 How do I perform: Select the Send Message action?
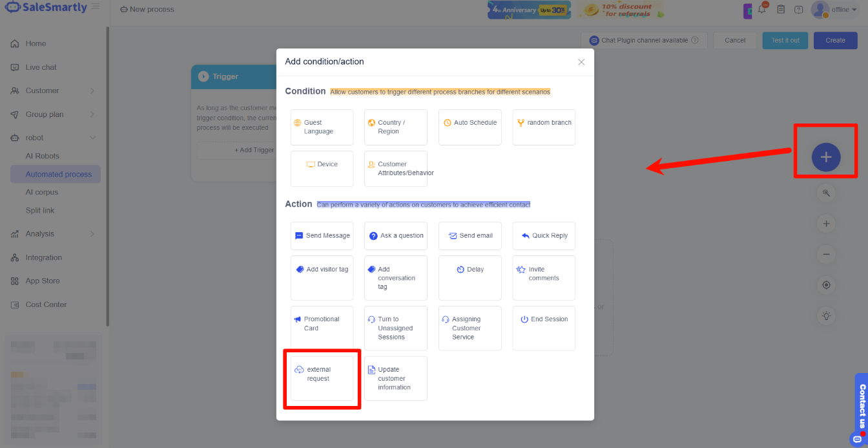click(x=322, y=235)
